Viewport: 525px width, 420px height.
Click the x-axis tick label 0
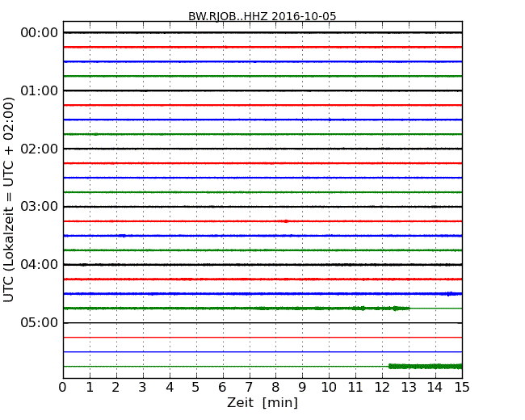tap(63, 388)
